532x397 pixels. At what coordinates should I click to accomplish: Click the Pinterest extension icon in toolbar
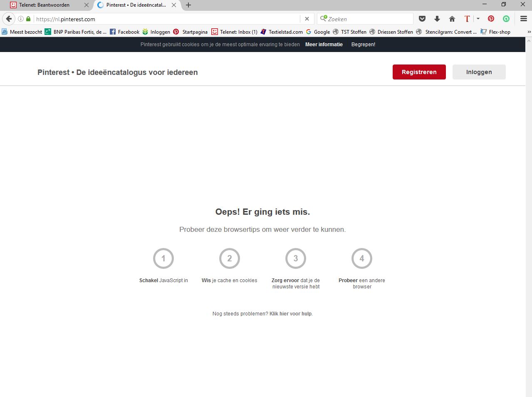pos(491,19)
